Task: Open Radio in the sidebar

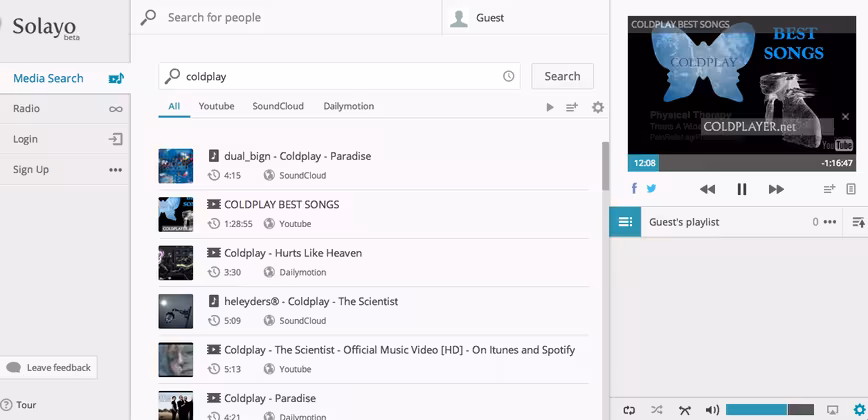Action: click(x=64, y=108)
